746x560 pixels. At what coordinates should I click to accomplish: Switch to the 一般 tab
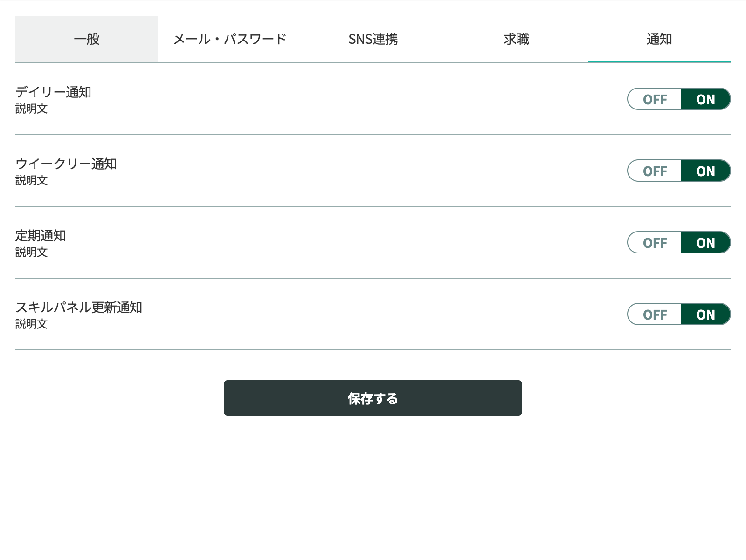pos(86,39)
